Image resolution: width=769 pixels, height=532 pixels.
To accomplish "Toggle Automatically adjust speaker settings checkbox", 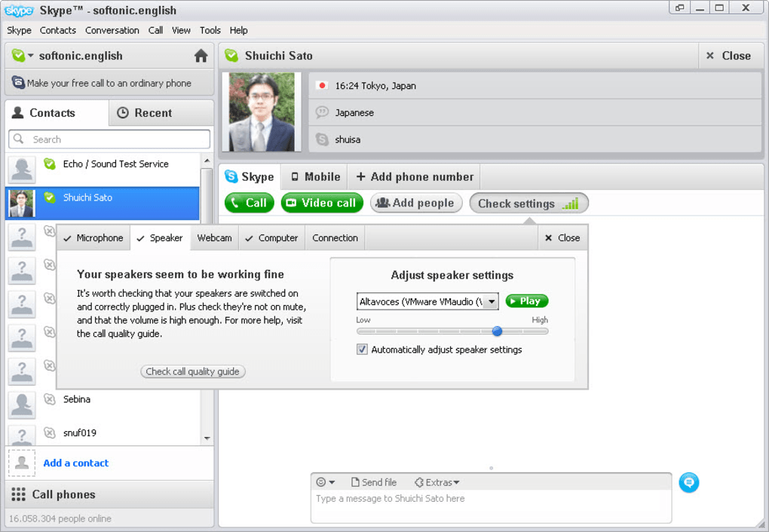I will tap(363, 350).
